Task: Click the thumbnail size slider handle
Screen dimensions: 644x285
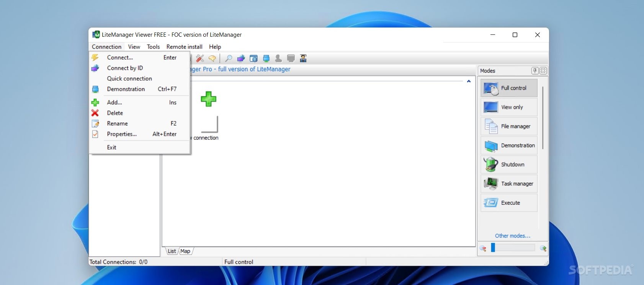Action: (x=493, y=248)
